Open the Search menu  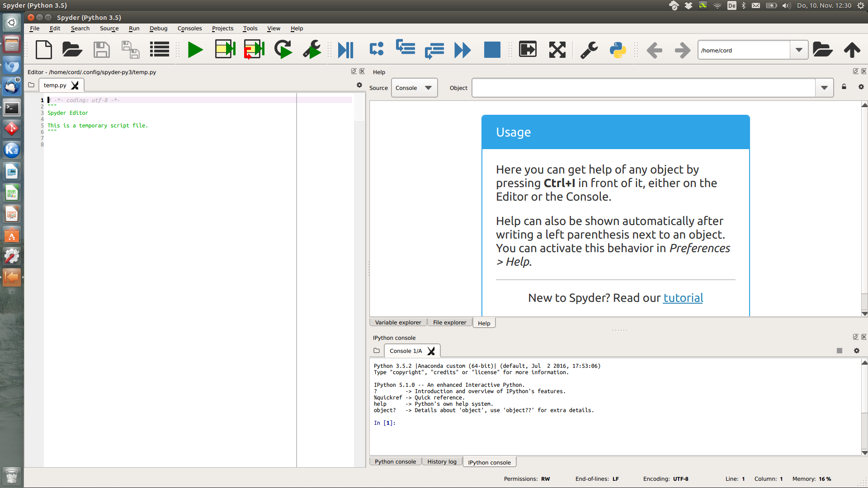[x=80, y=28]
